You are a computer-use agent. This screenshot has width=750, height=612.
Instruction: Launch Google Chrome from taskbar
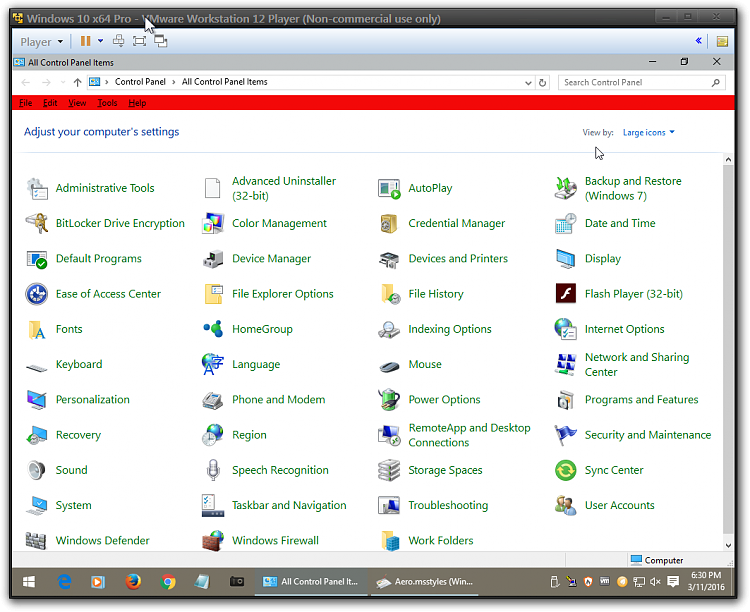tap(168, 581)
